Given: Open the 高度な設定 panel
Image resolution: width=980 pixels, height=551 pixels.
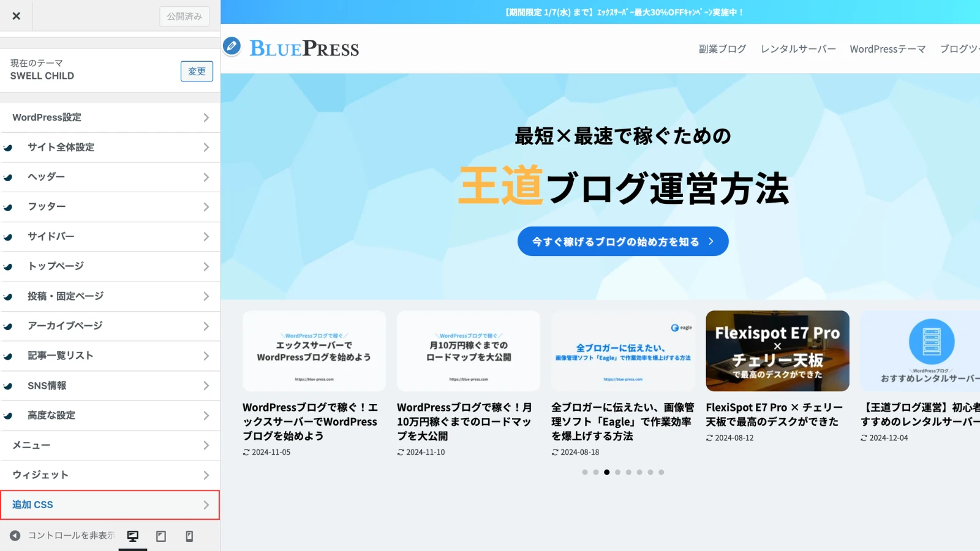Looking at the screenshot, I should (110, 416).
